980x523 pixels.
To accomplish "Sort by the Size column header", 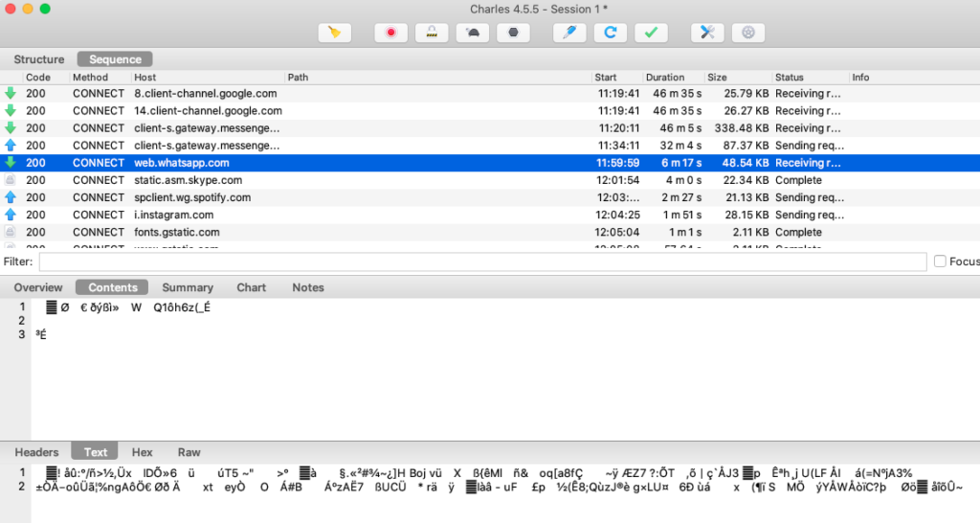I will click(717, 78).
